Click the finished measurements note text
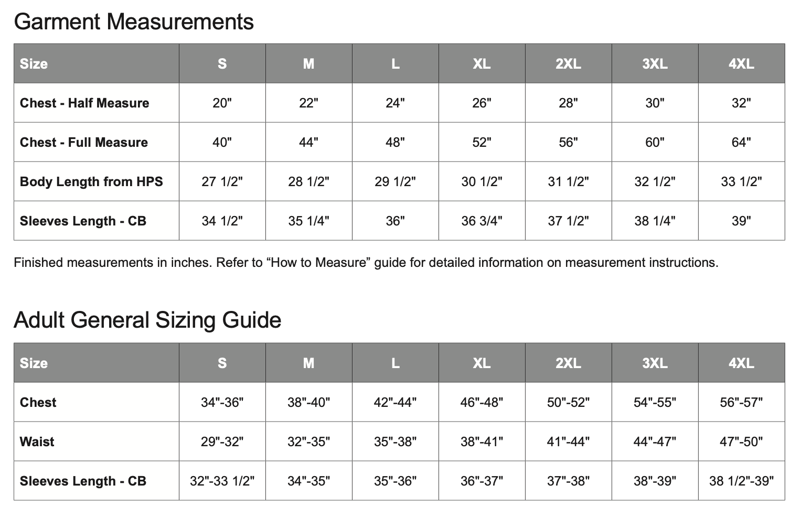 [x=366, y=263]
